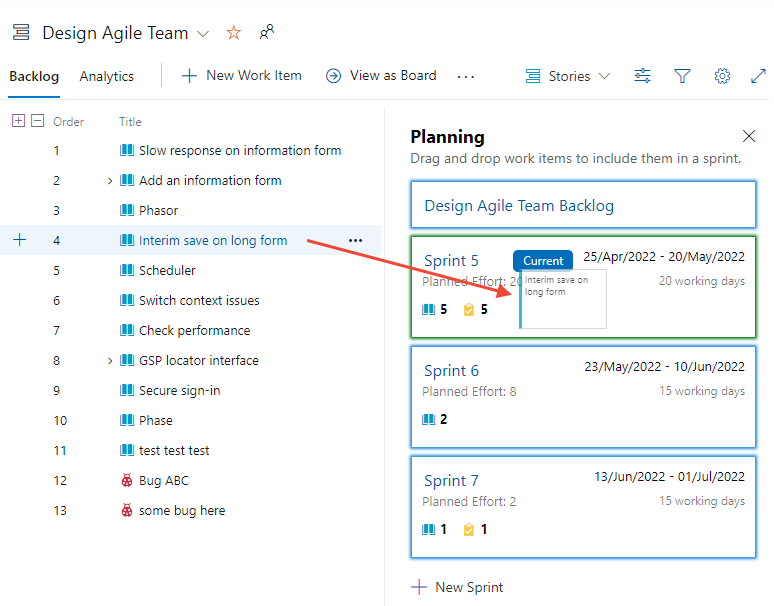
Task: Select the Backlog tab
Action: click(x=34, y=76)
